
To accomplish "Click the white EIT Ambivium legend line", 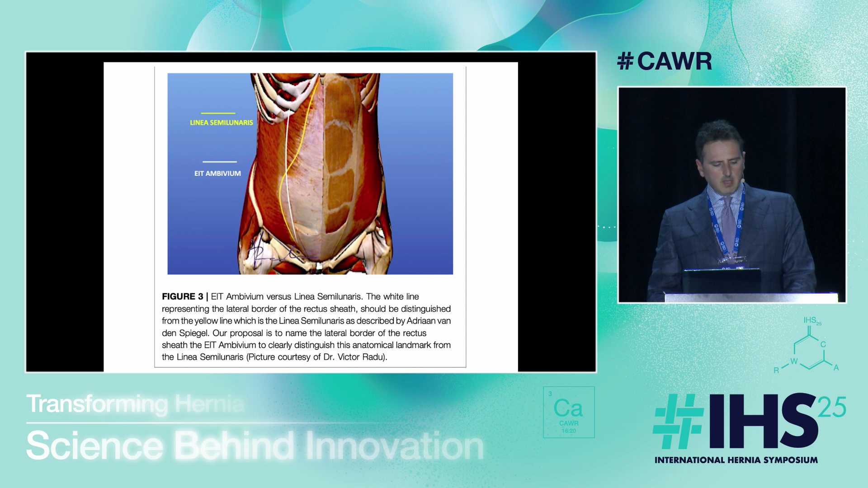I will tap(219, 161).
